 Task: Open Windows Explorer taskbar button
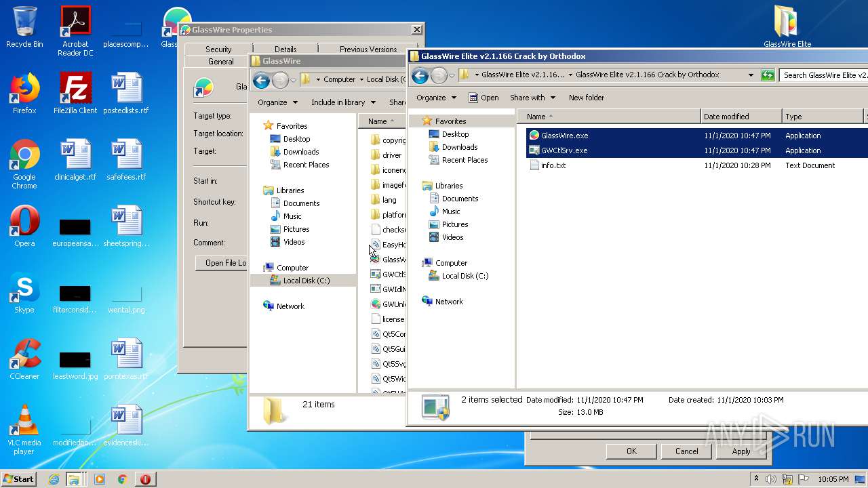point(74,479)
